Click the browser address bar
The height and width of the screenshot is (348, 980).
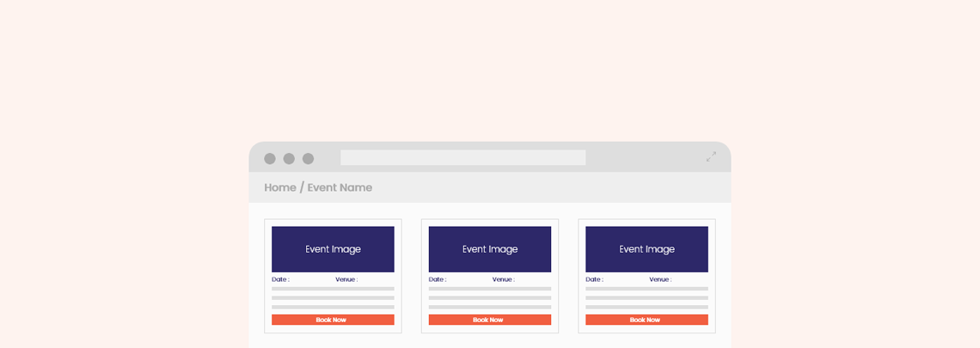462,158
